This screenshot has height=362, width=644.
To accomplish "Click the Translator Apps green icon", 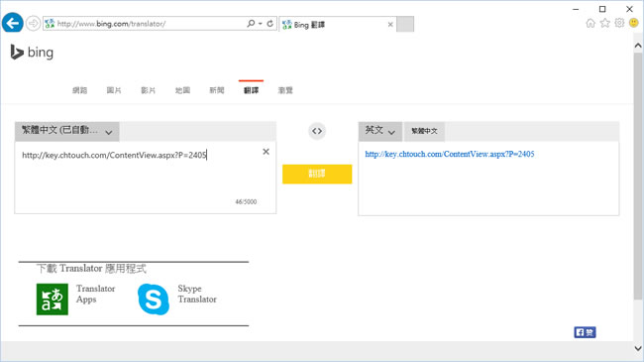I will pyautogui.click(x=53, y=300).
